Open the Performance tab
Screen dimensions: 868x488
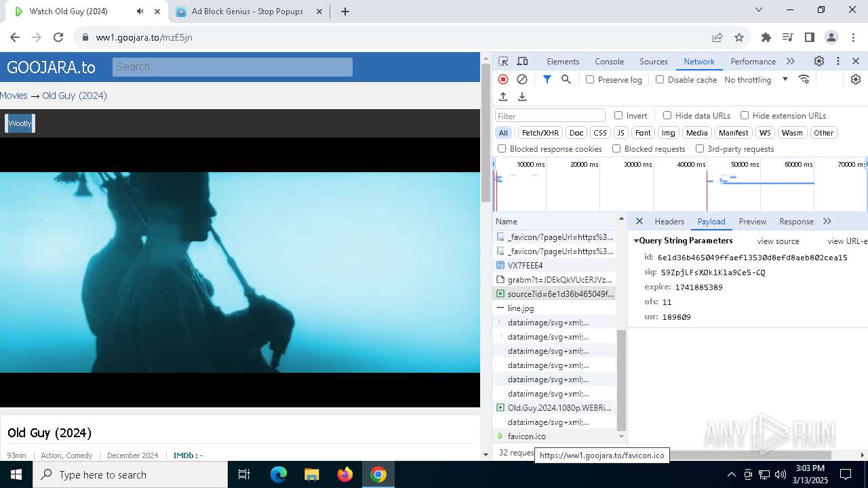pos(753,61)
